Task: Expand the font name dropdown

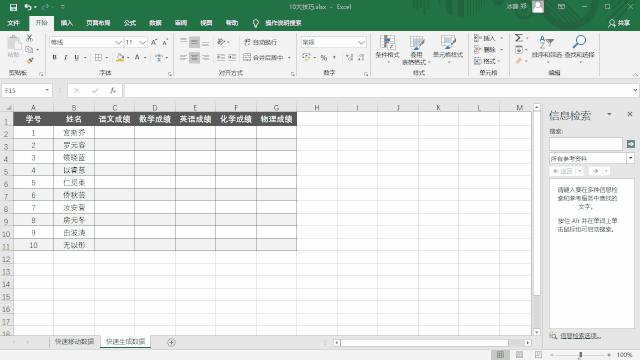Action: (x=118, y=42)
